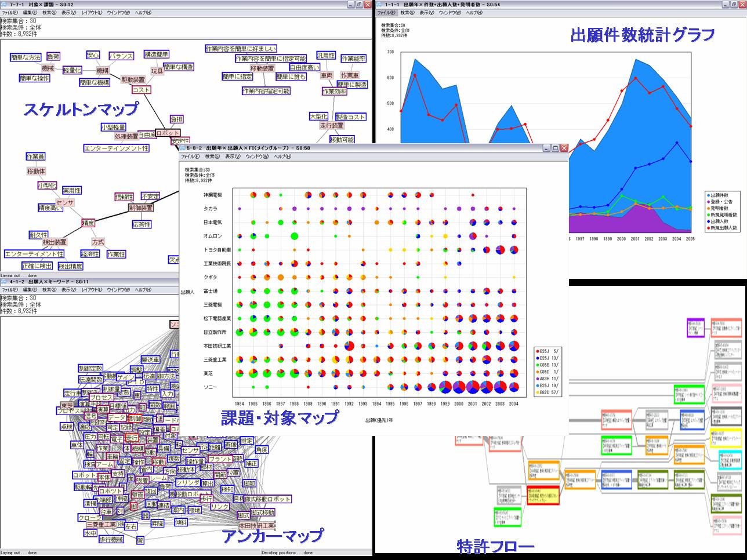Click the app icon in the 7-7-1 title bar
The width and height of the screenshot is (747, 560).
click(x=5, y=4)
